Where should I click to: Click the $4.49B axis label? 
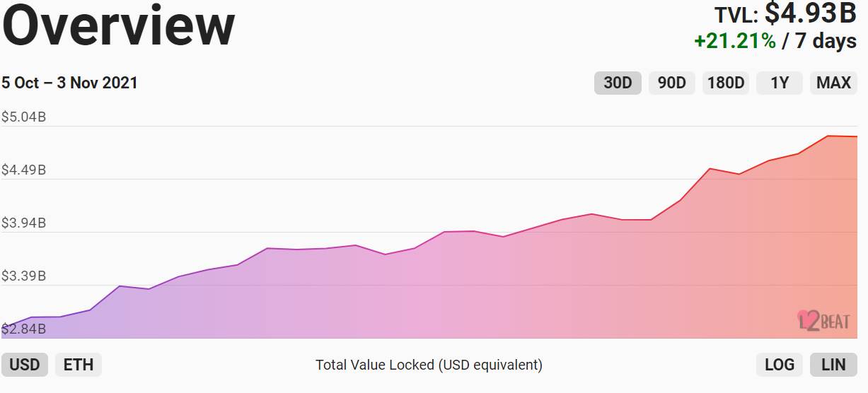pos(23,170)
